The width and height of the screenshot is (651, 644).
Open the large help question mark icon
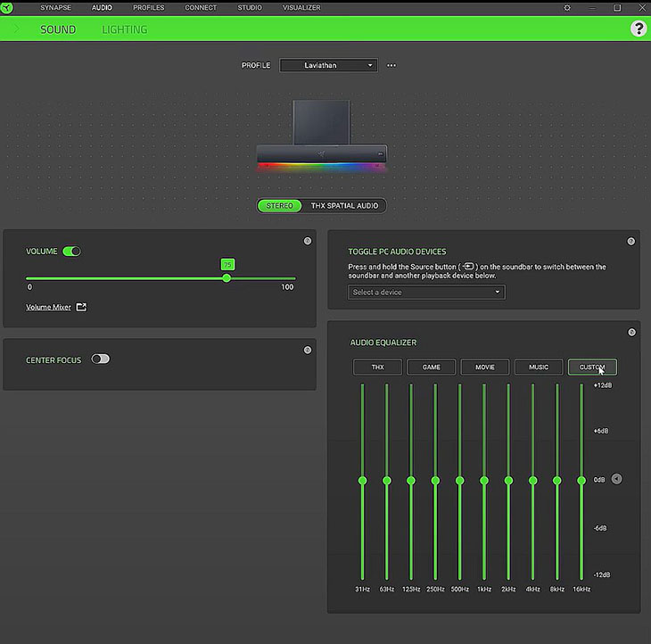[639, 29]
